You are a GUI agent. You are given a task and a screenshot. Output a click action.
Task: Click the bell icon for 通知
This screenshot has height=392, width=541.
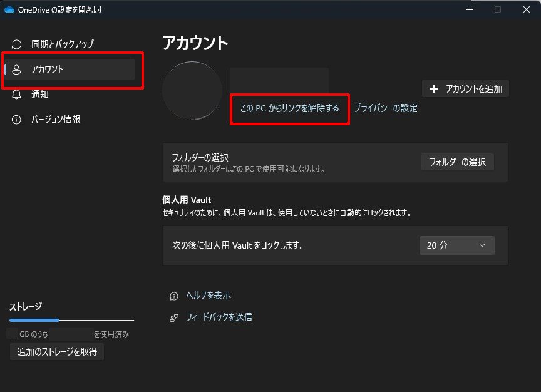(17, 95)
